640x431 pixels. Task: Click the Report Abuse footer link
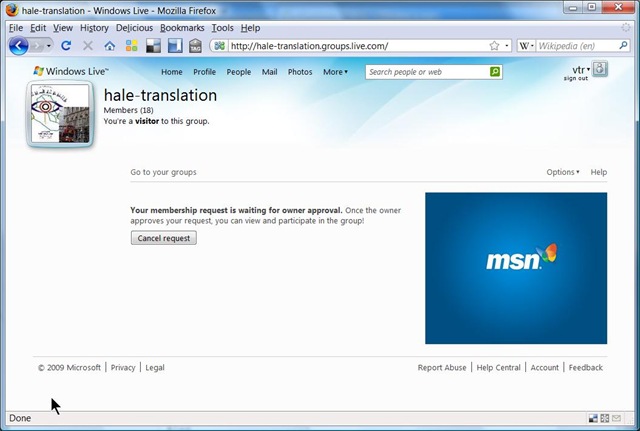(442, 368)
